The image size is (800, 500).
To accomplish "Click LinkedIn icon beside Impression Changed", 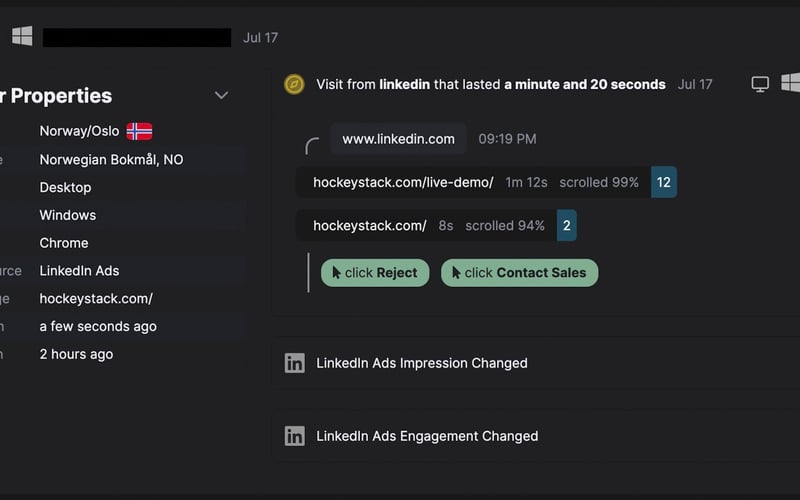I will click(x=294, y=363).
